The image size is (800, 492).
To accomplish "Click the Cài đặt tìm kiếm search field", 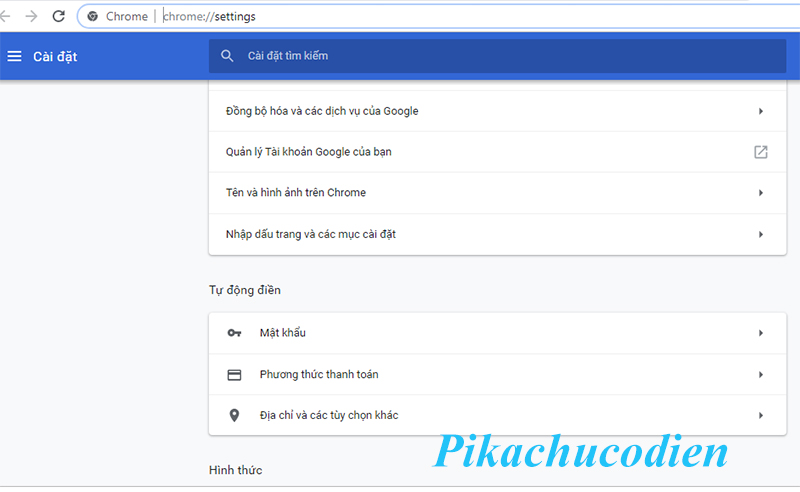I will click(497, 56).
